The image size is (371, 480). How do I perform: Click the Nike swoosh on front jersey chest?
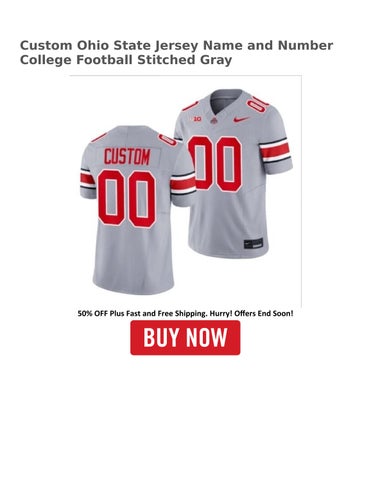[x=241, y=119]
